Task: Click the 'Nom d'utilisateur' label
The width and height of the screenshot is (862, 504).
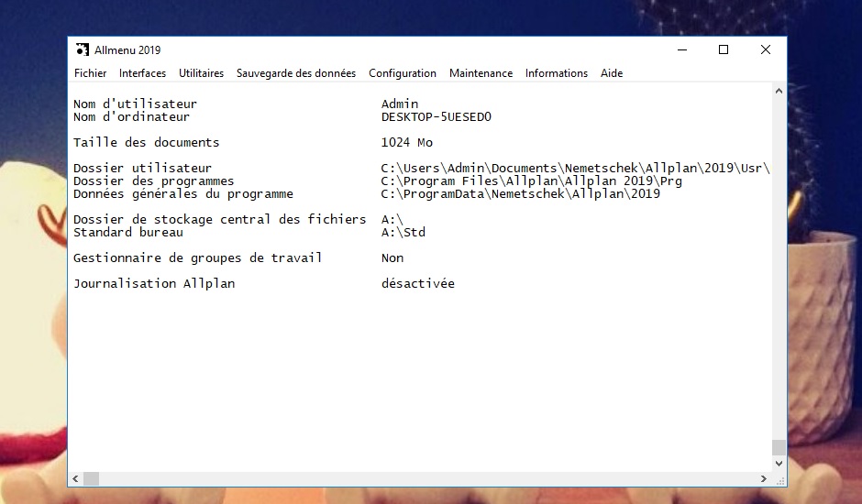Action: tap(135, 104)
